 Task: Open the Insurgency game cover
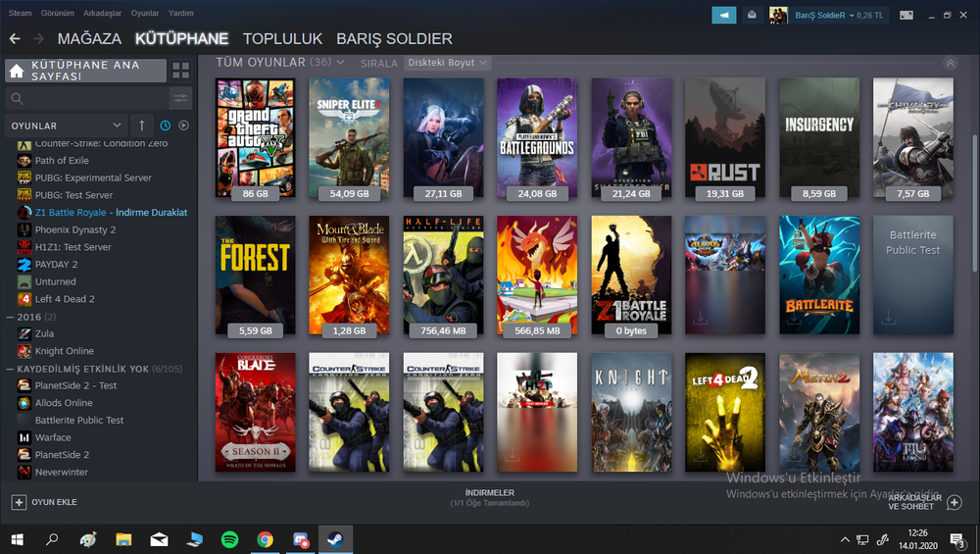pos(819,137)
